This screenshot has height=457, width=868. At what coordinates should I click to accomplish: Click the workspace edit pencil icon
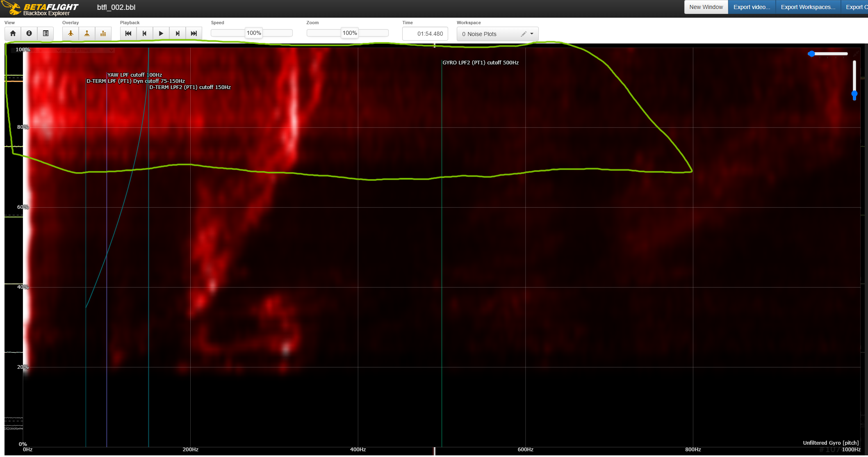coord(524,34)
